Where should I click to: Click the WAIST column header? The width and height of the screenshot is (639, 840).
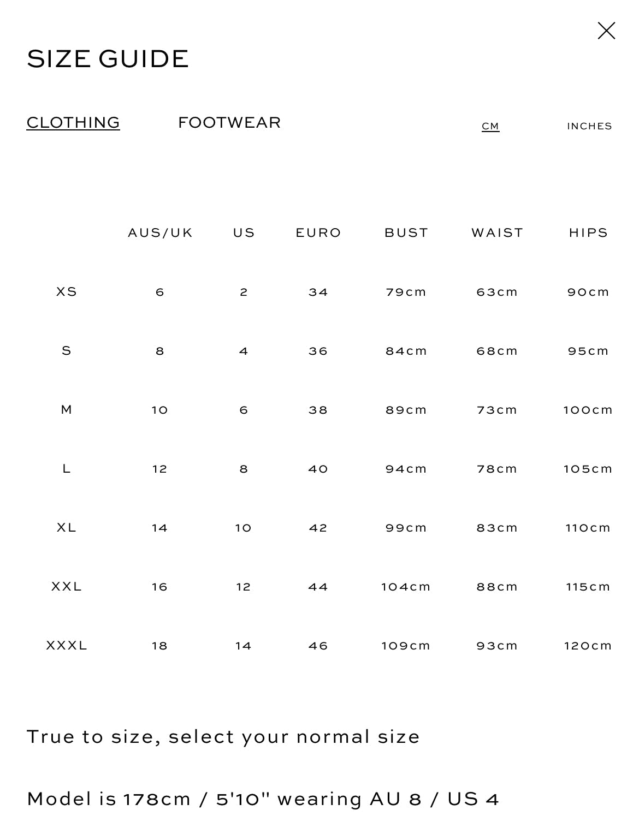click(497, 233)
